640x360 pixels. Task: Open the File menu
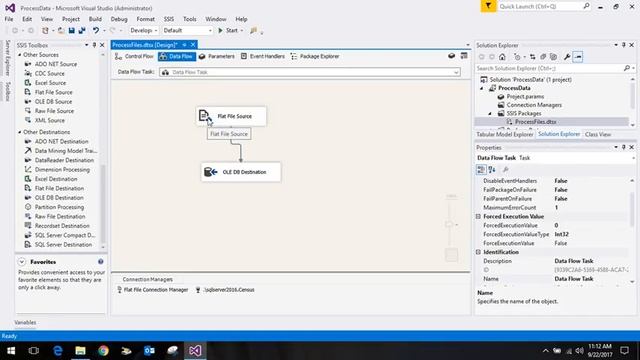pos(9,19)
